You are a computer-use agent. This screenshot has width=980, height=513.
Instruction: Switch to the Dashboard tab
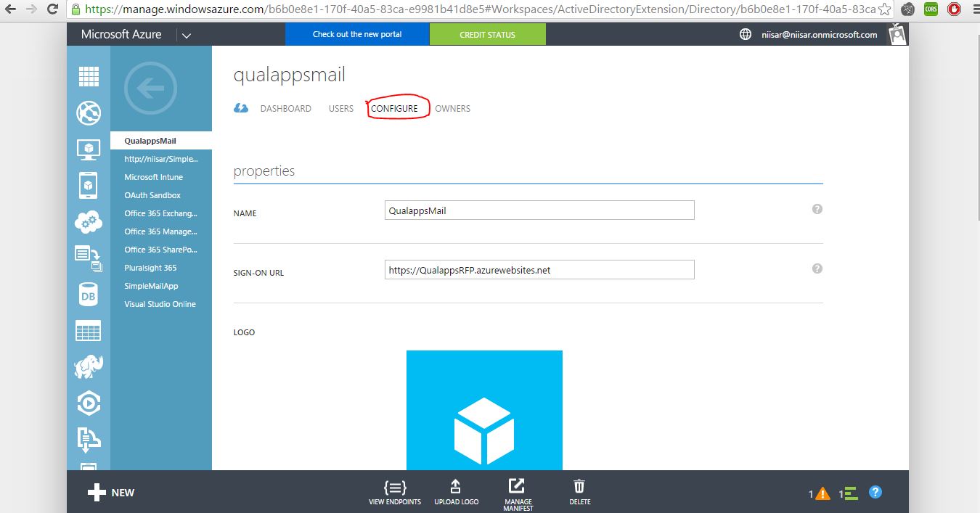click(x=286, y=108)
